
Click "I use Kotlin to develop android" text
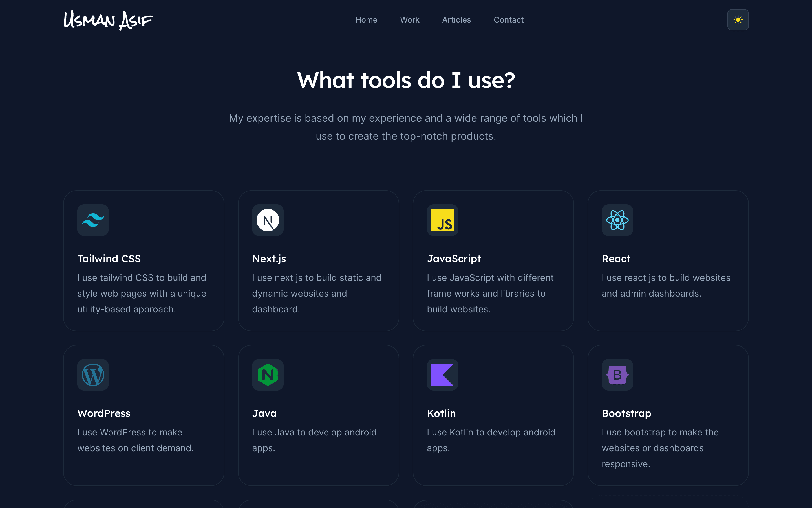(x=491, y=440)
